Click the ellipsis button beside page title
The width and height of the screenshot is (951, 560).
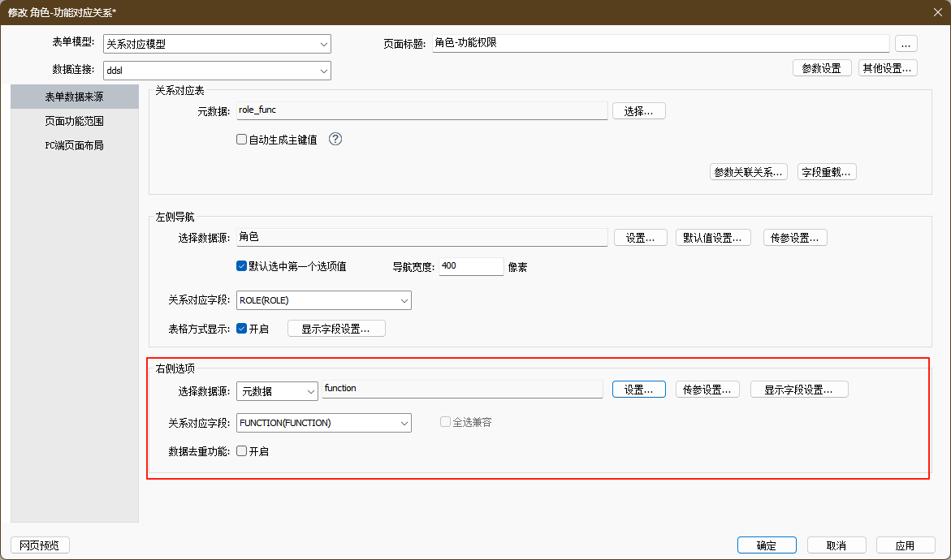(906, 44)
